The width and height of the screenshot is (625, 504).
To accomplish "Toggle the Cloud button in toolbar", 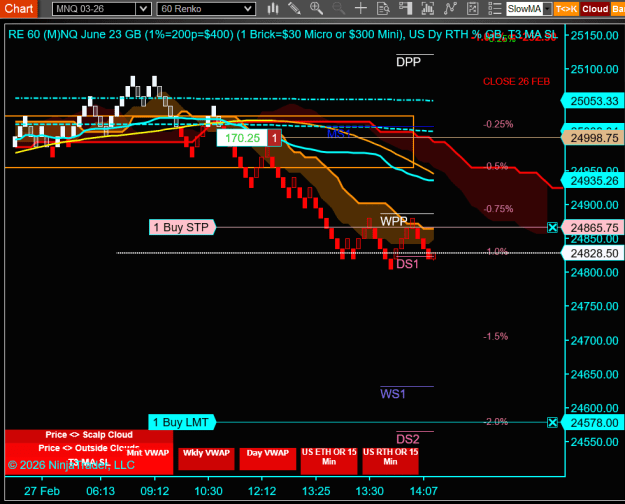I will (x=595, y=9).
